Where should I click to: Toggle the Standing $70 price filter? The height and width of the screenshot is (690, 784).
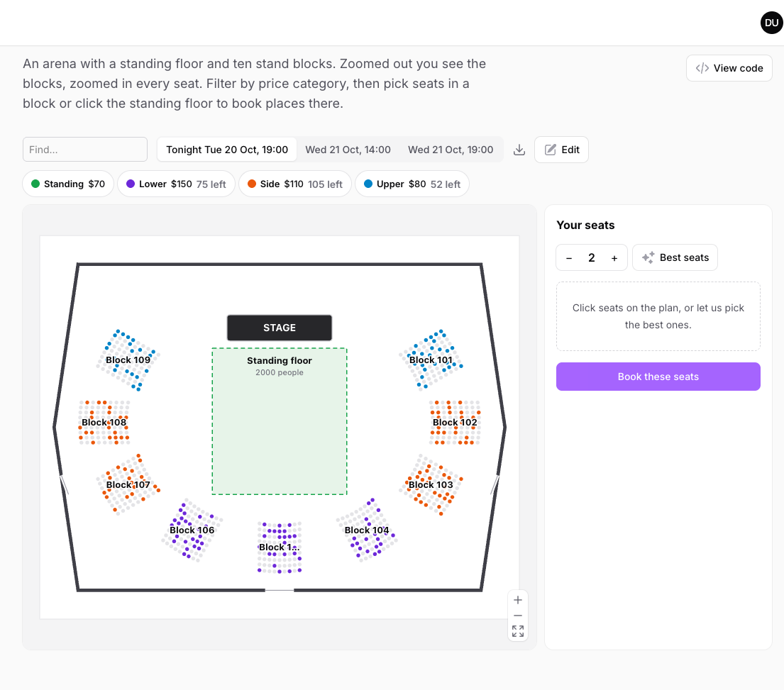point(68,184)
